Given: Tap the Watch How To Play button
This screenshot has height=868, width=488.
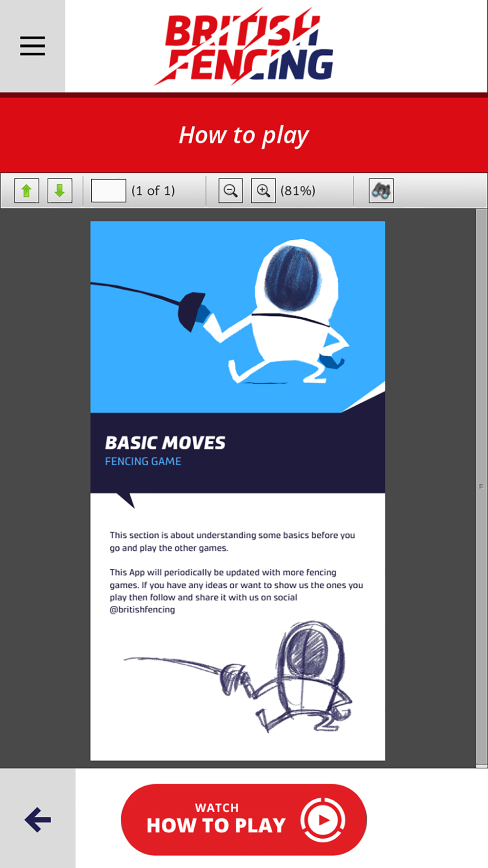Looking at the screenshot, I should [244, 819].
